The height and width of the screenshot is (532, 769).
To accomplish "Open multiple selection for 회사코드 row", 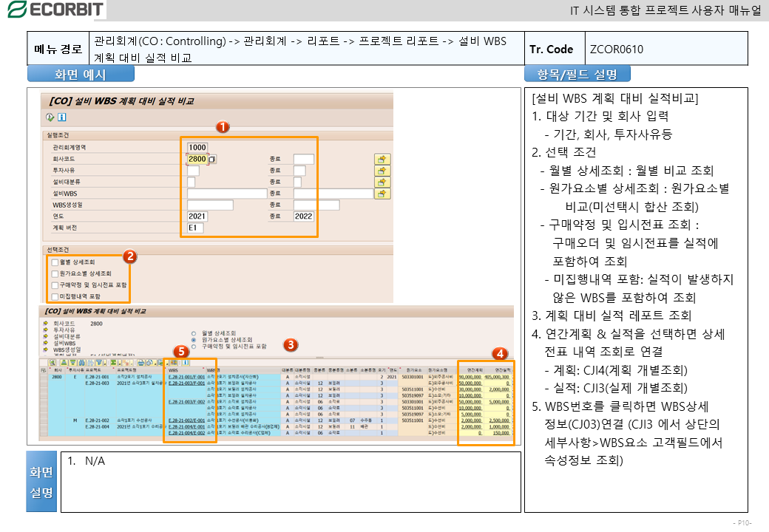I will pos(382,159).
